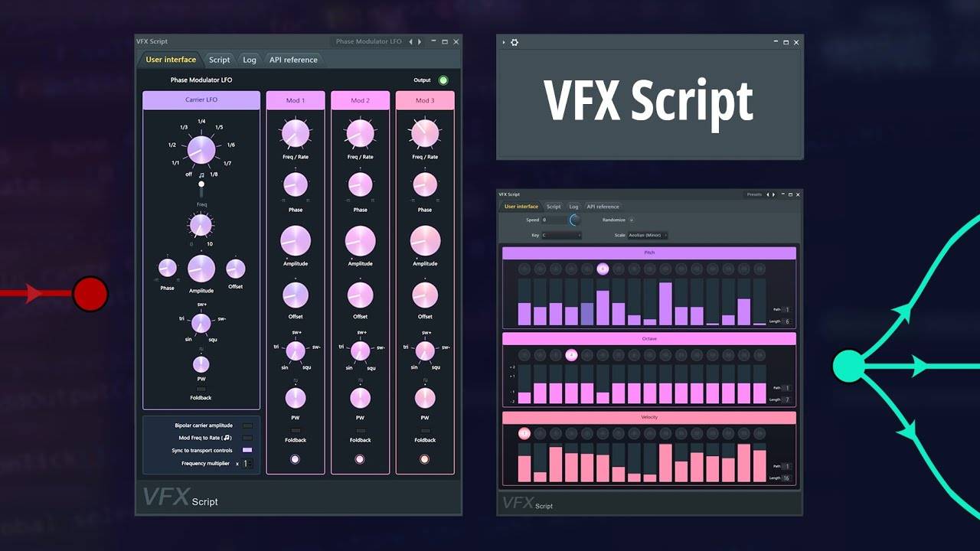
Task: Click the Offset knob in Mod 1
Action: coord(295,294)
